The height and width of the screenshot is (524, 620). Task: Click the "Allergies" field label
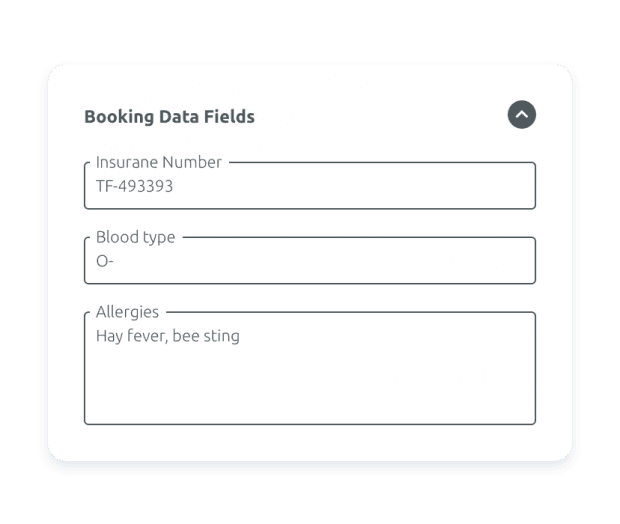(127, 312)
